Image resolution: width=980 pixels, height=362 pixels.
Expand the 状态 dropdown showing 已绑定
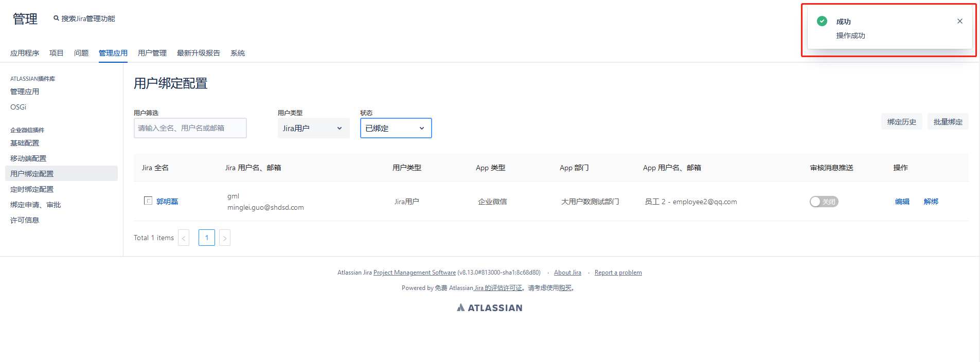click(x=396, y=128)
